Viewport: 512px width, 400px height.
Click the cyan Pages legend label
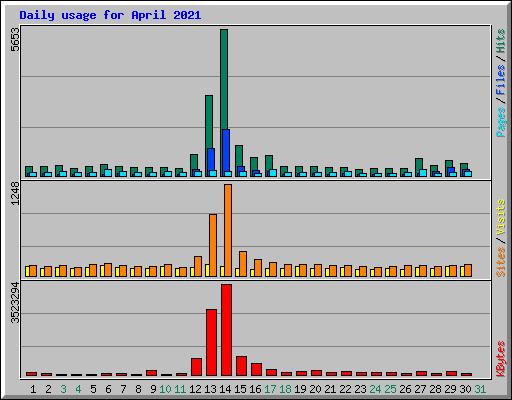(x=500, y=122)
